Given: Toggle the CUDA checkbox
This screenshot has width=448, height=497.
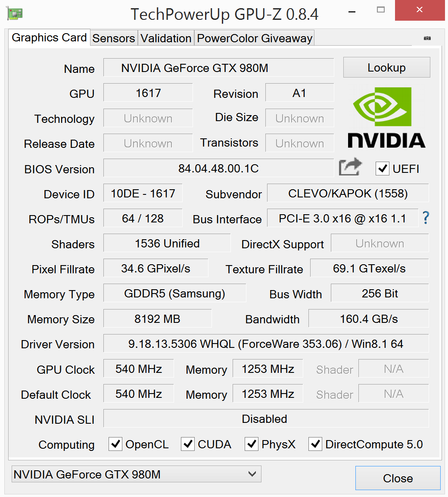Looking at the screenshot, I should 187,444.
